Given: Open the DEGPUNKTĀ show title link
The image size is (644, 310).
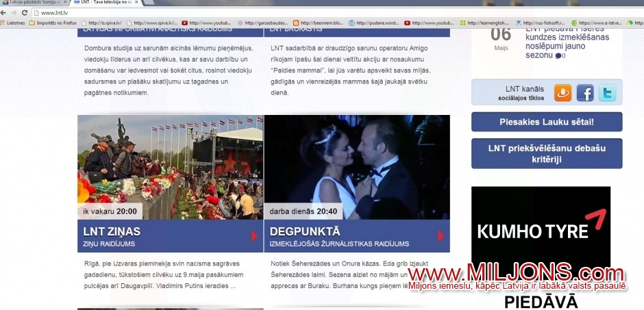Looking at the screenshot, I should tap(305, 231).
